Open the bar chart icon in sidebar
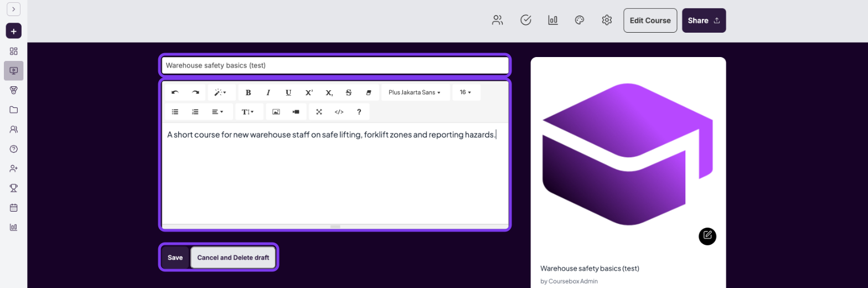Image resolution: width=868 pixels, height=288 pixels. pos(13,227)
